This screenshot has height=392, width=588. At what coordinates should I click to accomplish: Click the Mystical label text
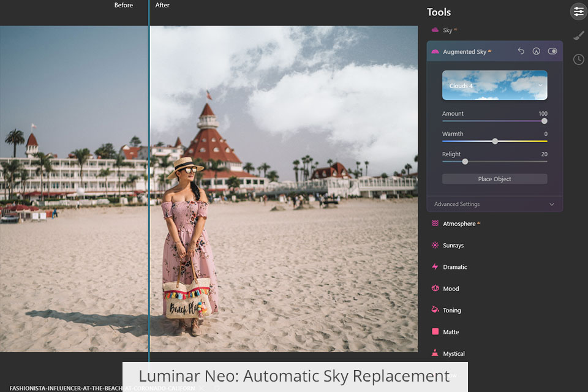[454, 354]
